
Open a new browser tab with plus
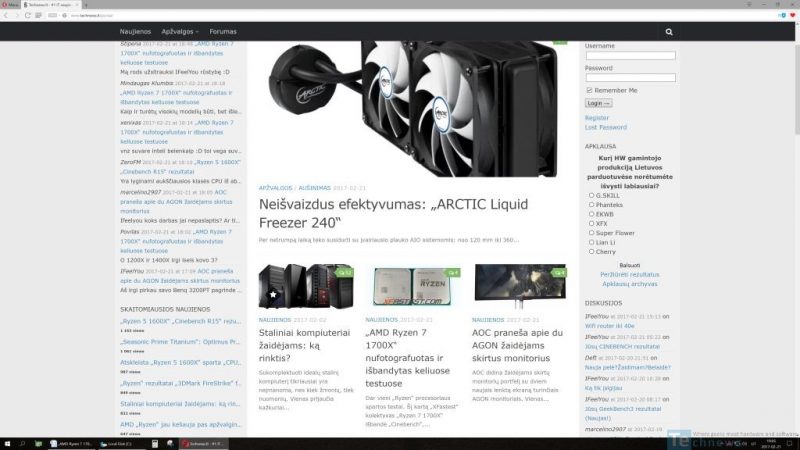(x=86, y=5)
